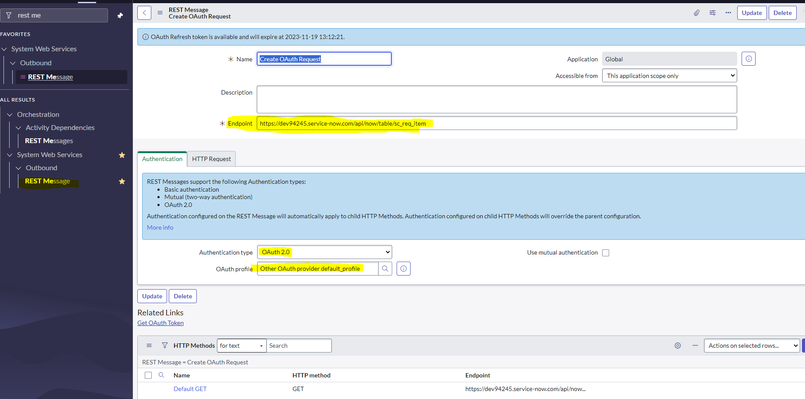Screen dimensions: 805x399
Task: Collapse System Web Services under Favorites
Action: (x=5, y=49)
